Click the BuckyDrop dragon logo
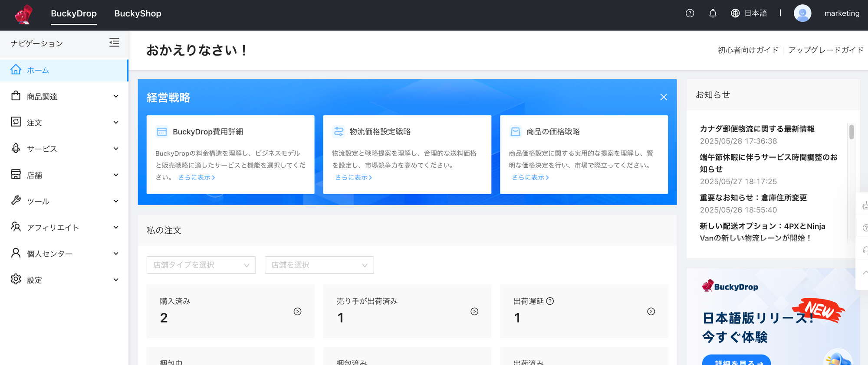Viewport: 868px width, 365px height. coord(23,14)
